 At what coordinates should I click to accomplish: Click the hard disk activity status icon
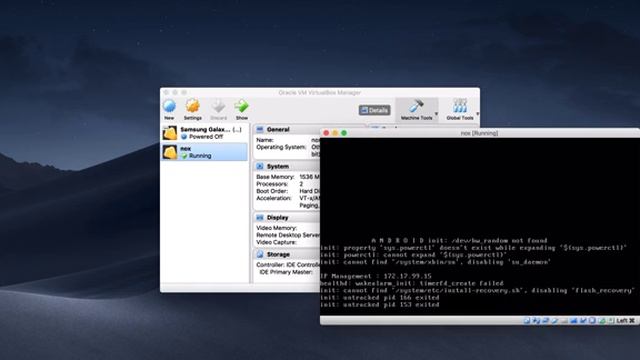(527, 321)
